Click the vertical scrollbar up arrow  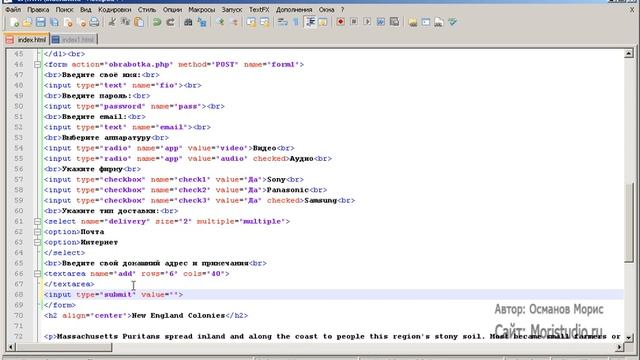[x=629, y=53]
